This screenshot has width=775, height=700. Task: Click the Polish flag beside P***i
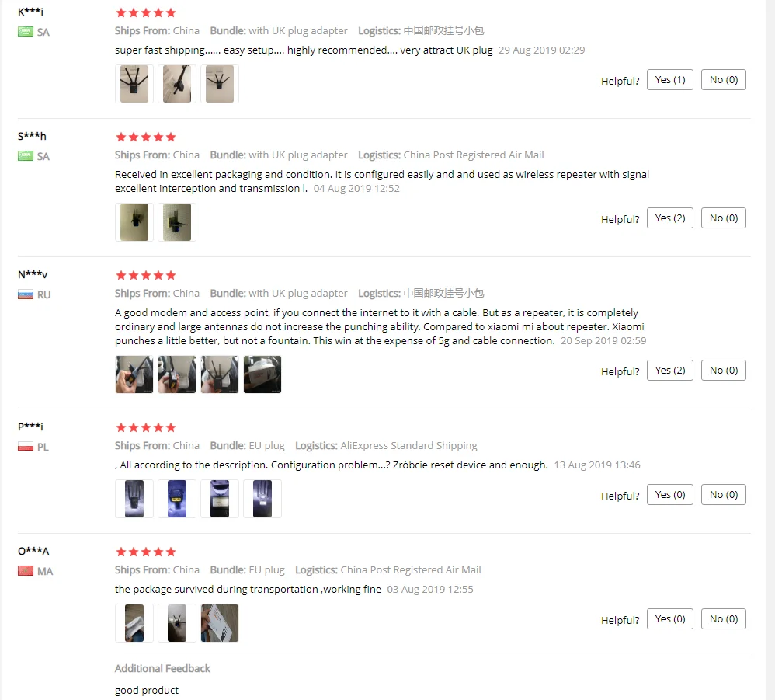tap(26, 447)
